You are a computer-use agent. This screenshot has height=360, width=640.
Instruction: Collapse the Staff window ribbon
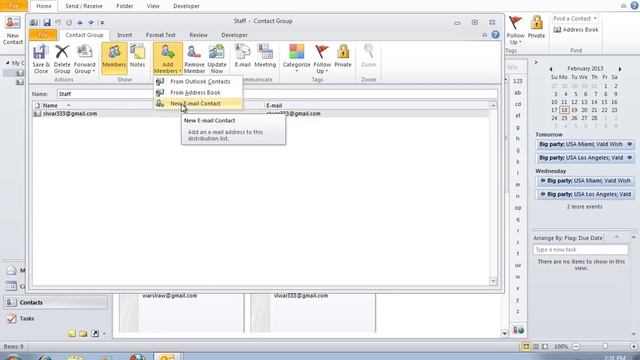[484, 35]
